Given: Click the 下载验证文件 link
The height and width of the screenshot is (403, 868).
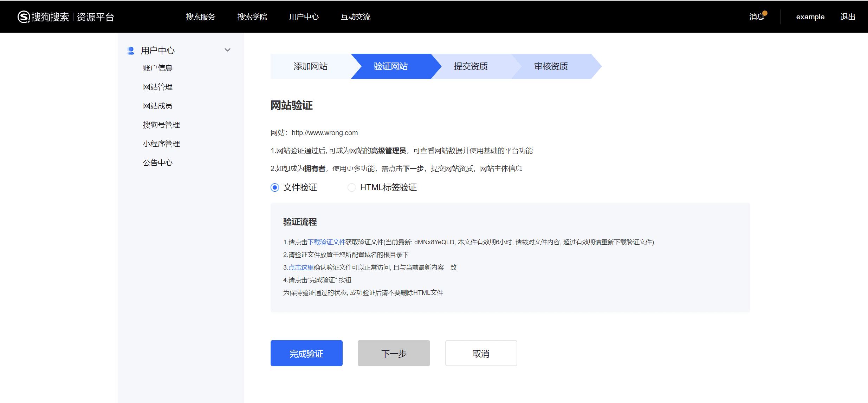Looking at the screenshot, I should point(326,242).
